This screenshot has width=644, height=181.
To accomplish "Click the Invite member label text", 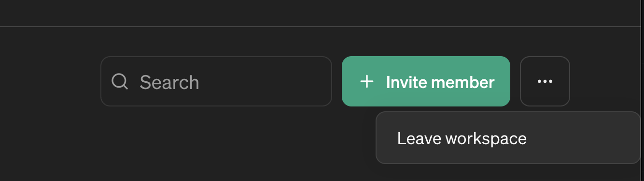I will pos(440,82).
